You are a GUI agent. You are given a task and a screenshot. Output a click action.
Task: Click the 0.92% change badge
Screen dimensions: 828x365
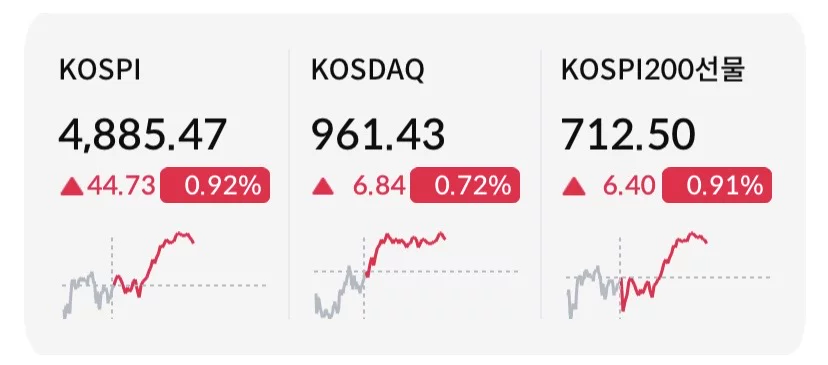pos(215,185)
